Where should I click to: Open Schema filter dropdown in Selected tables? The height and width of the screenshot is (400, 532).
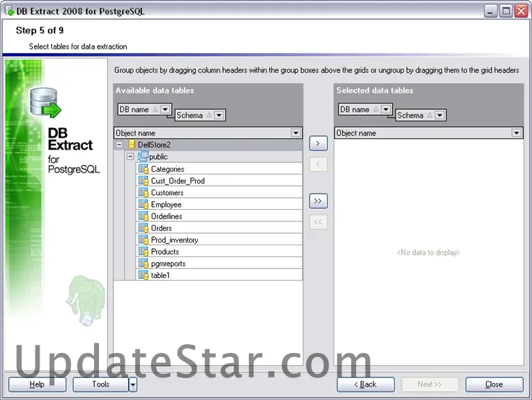pos(439,115)
